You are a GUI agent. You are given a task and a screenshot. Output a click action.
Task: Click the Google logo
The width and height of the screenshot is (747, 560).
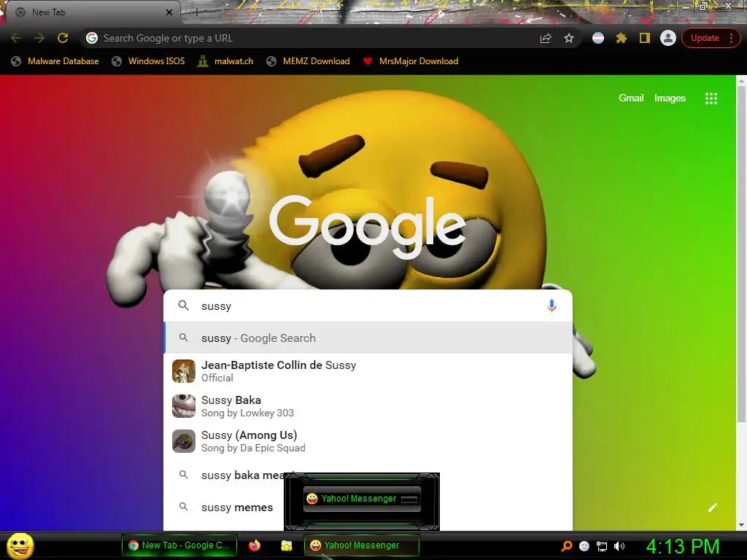click(368, 227)
